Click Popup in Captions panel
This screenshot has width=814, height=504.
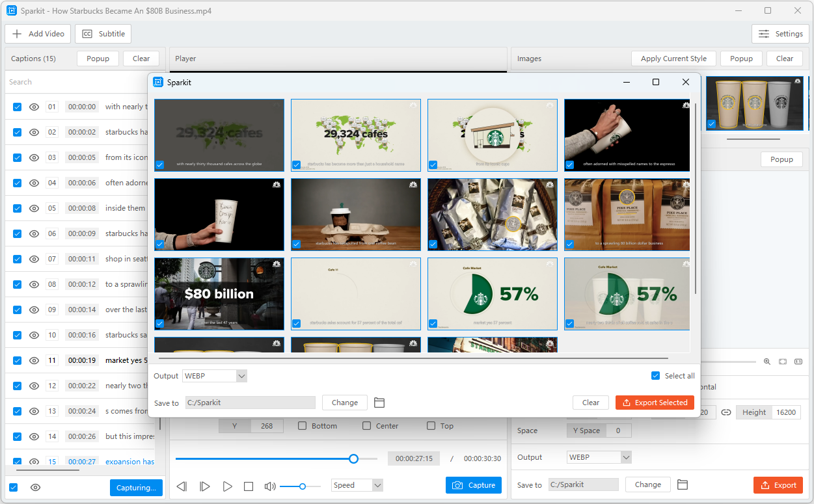(x=98, y=59)
